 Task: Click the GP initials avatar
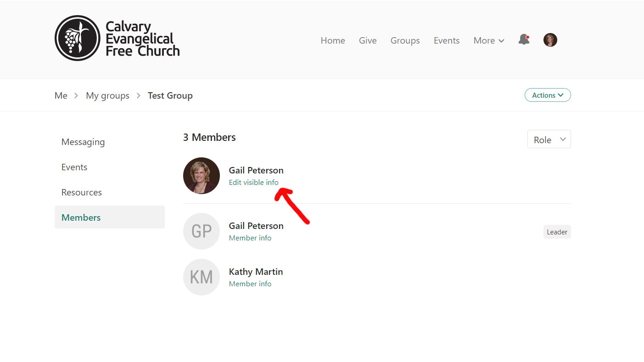[201, 231]
